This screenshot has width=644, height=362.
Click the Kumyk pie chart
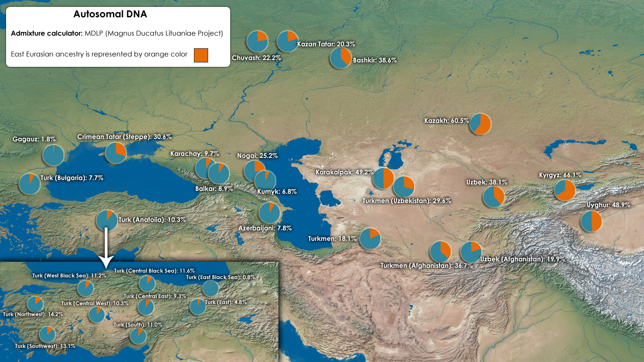point(265,180)
